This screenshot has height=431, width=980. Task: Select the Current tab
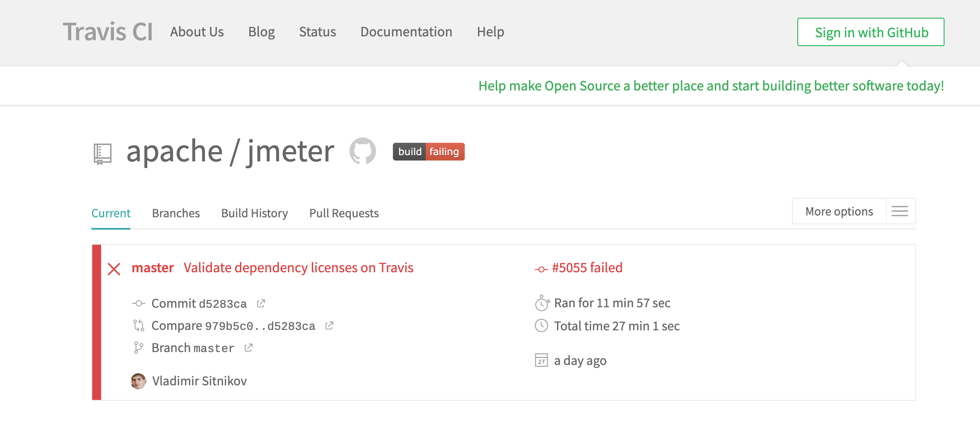111,213
